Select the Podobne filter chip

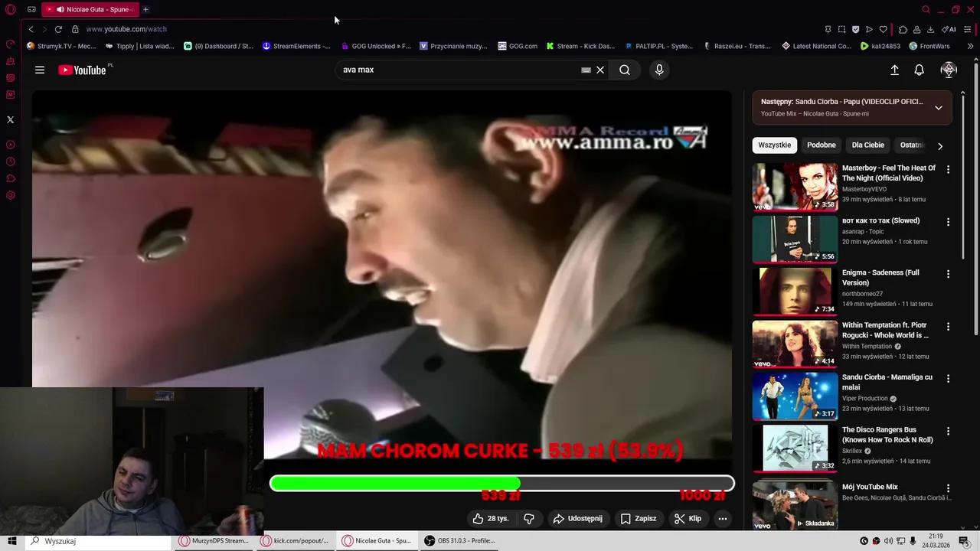click(821, 145)
